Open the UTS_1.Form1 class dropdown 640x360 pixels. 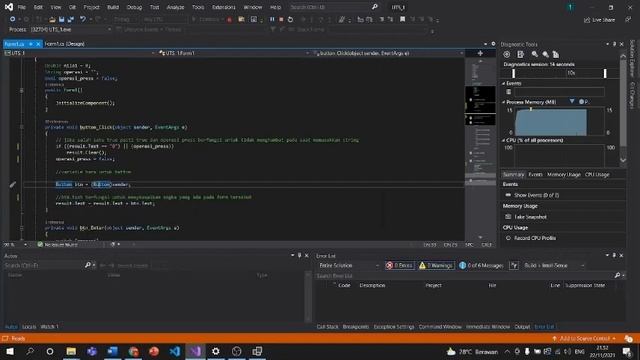coord(234,53)
